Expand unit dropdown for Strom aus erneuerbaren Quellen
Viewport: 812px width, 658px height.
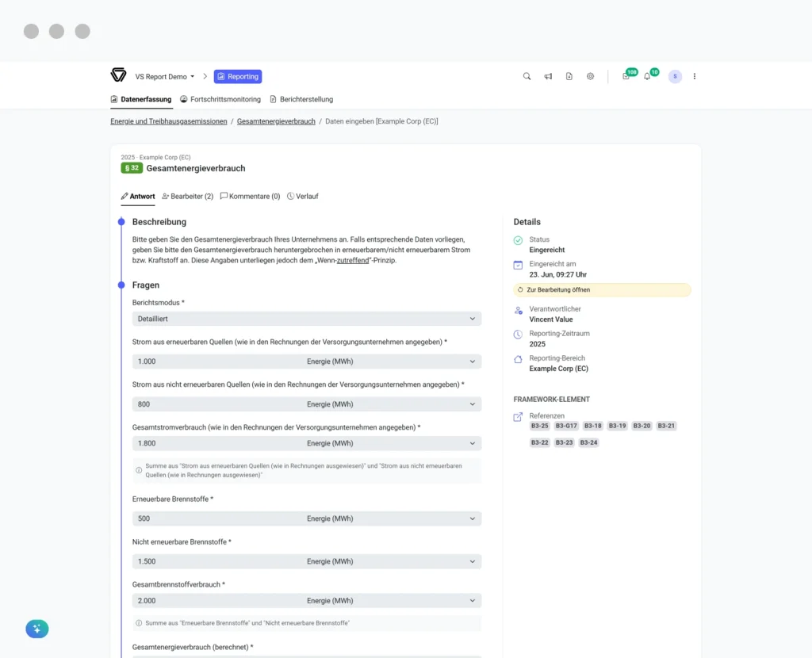click(473, 362)
